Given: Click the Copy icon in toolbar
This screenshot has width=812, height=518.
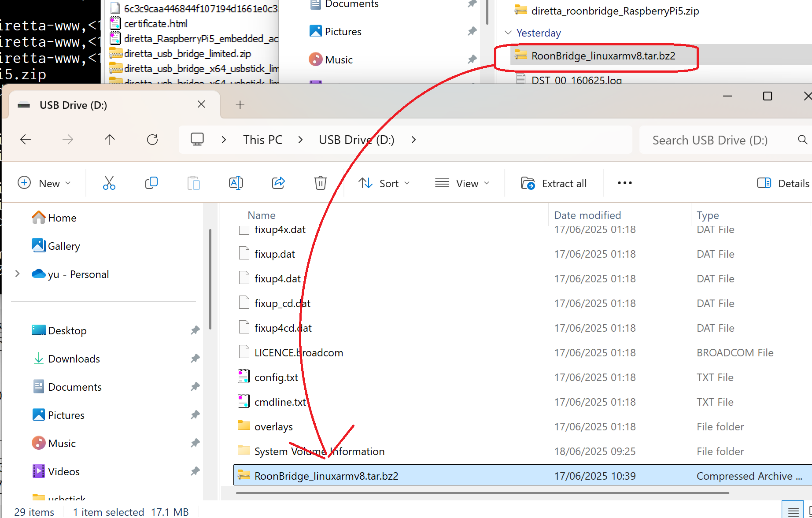Looking at the screenshot, I should (151, 183).
